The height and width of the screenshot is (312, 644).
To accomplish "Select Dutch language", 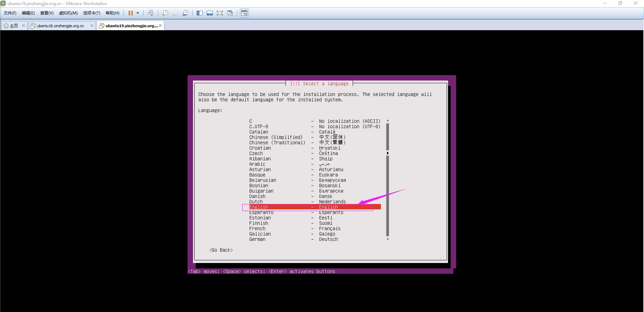I will 315,202.
